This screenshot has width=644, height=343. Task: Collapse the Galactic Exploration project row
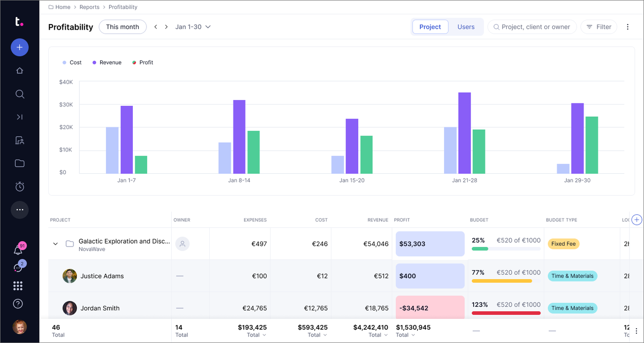(56, 244)
